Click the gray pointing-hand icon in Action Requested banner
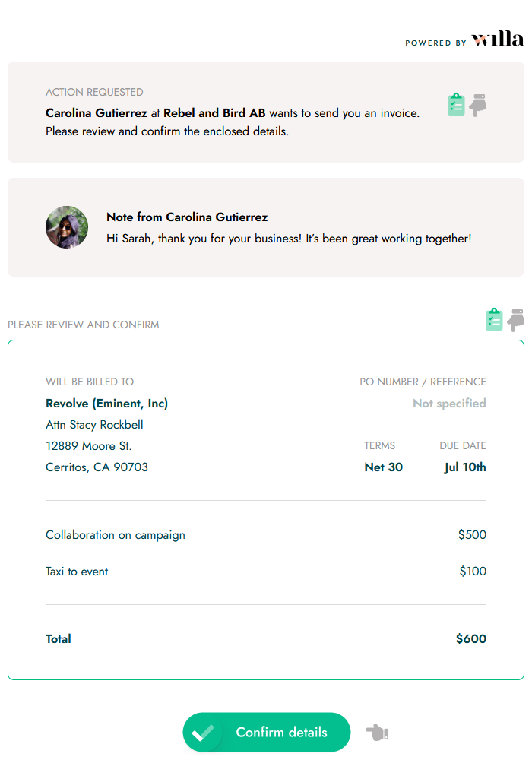The width and height of the screenshot is (532, 760). (x=478, y=105)
